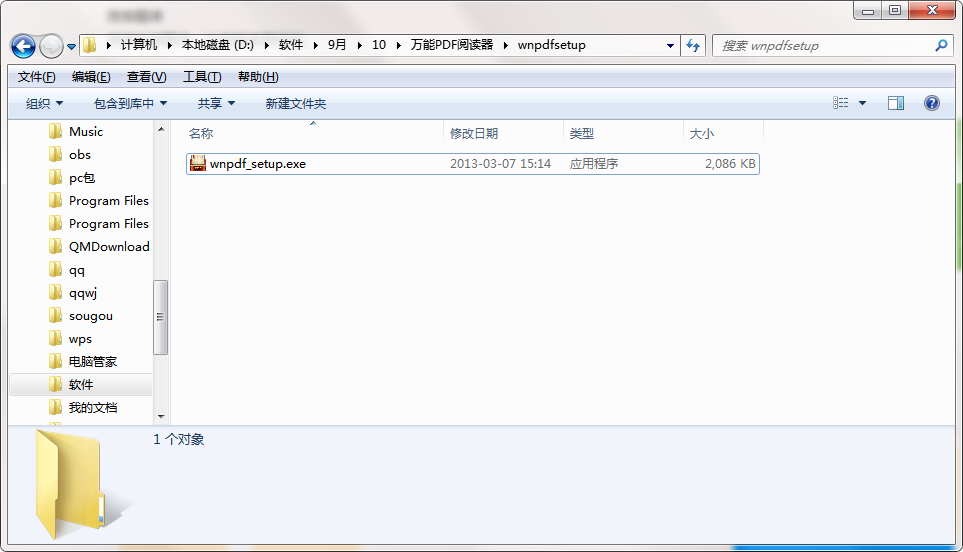Open the 工具(T) menu
Screen dimensions: 963x552
[x=202, y=77]
